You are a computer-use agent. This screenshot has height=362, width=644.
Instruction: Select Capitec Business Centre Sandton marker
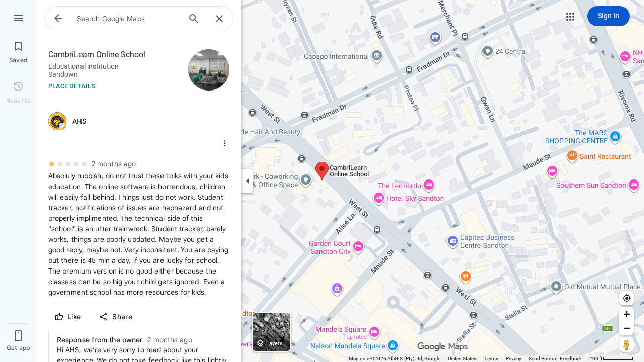(452, 241)
